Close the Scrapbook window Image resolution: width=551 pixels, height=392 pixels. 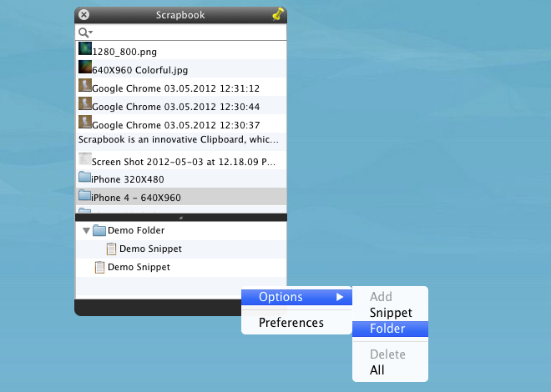83,15
